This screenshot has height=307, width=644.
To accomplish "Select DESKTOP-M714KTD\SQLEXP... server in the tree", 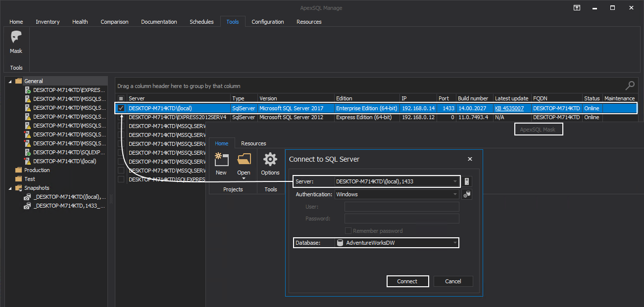I will point(69,152).
